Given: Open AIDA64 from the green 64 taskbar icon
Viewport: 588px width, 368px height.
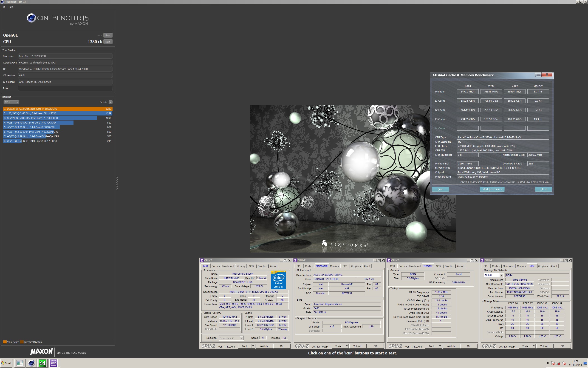Looking at the screenshot, I should pyautogui.click(x=42, y=363).
